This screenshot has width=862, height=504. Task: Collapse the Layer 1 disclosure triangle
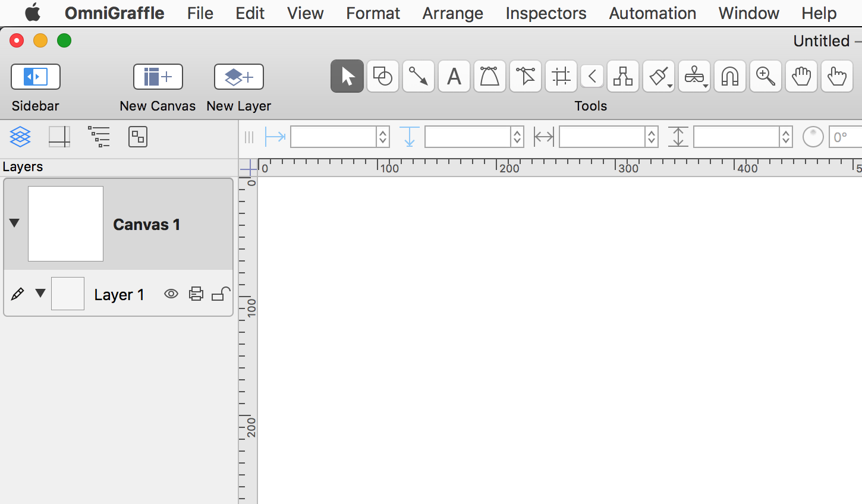pyautogui.click(x=40, y=293)
